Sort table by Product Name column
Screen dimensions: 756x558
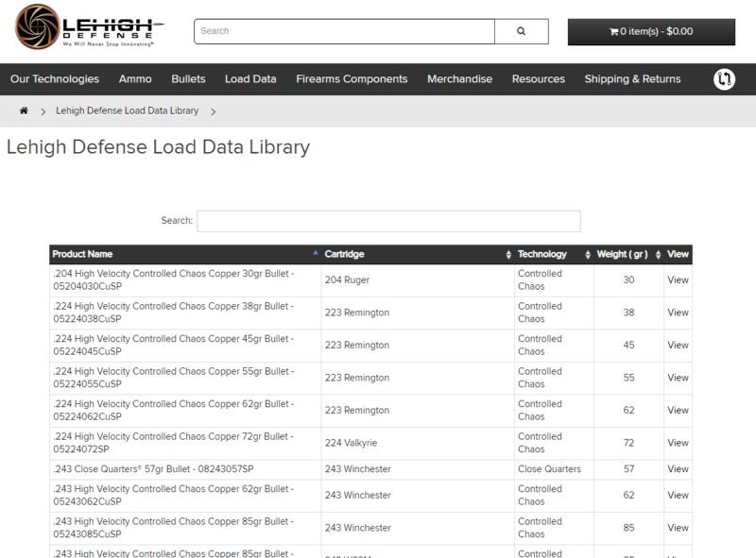pos(185,254)
